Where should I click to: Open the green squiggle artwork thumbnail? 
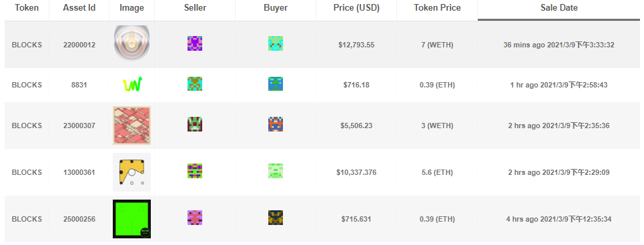132,84
